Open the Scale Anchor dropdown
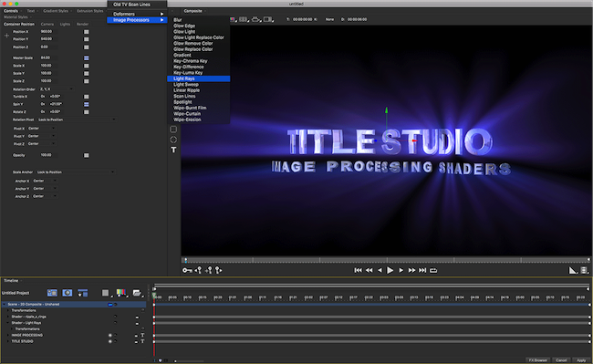The image size is (593, 364). pos(75,172)
